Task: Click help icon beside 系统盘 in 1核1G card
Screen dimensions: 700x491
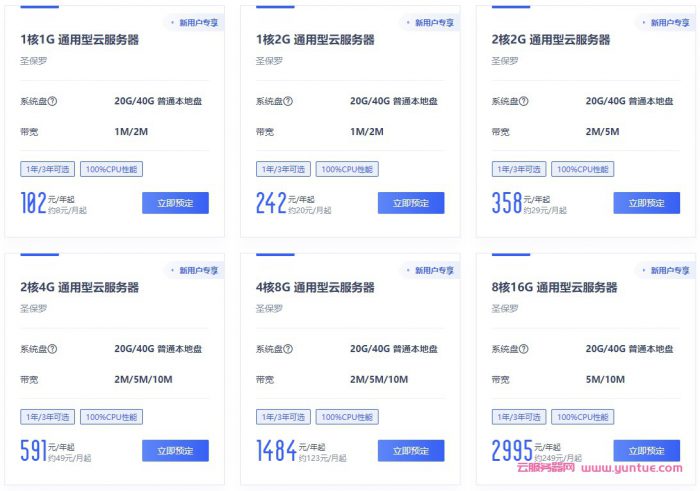Action: click(52, 101)
